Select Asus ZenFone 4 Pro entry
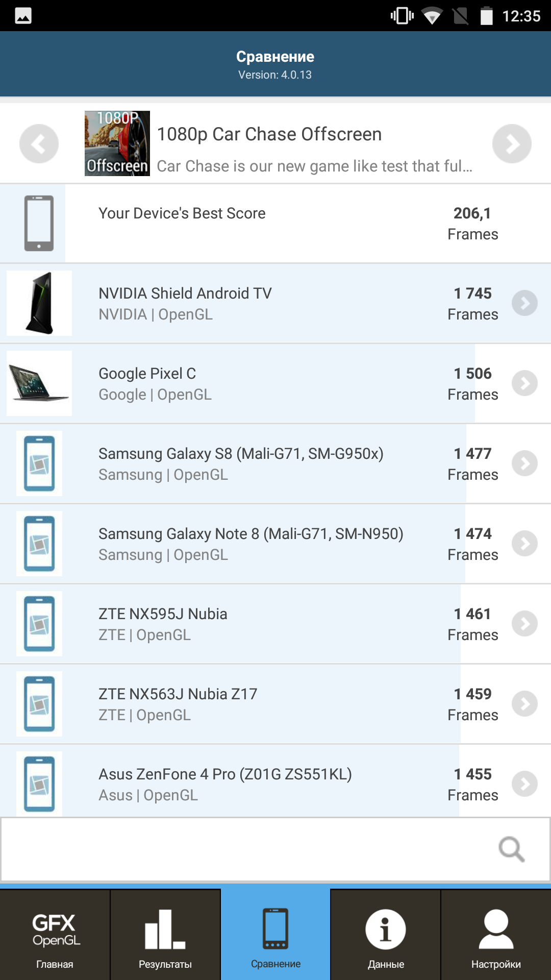Viewport: 551px width, 980px height. 275,781
